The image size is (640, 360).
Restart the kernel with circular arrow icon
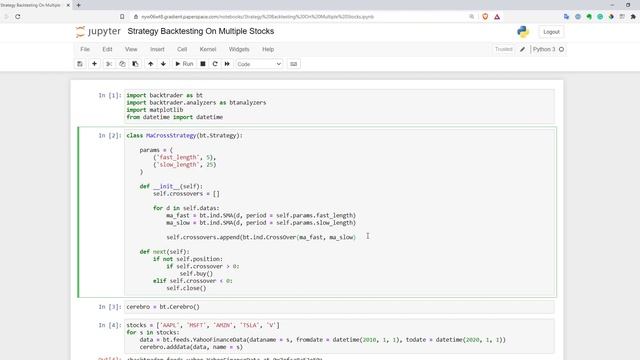(x=215, y=64)
